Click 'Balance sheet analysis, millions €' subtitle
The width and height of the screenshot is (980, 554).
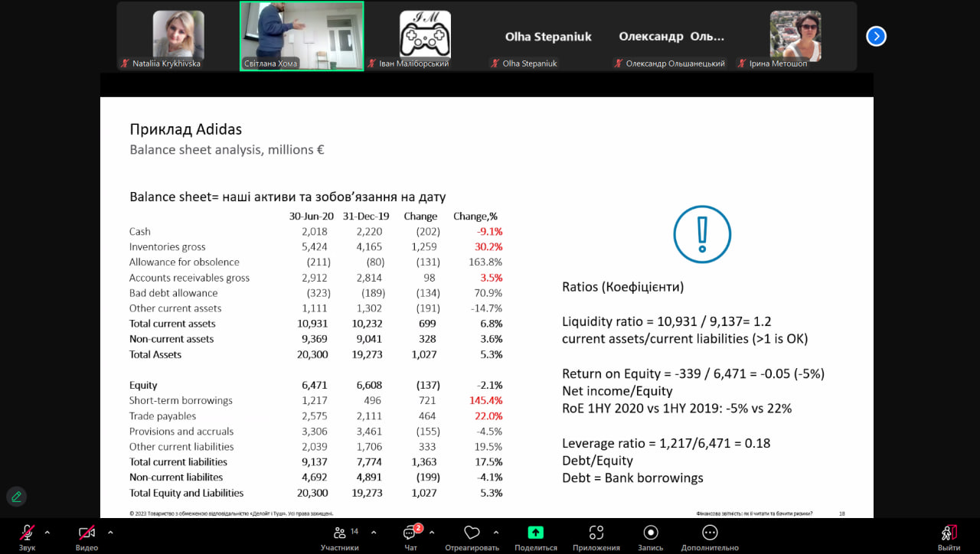click(x=227, y=150)
